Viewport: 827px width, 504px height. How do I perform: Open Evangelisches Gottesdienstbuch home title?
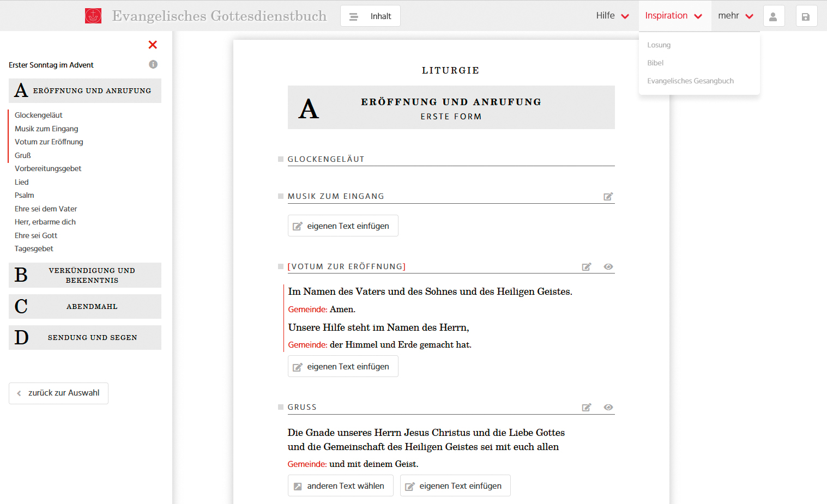219,16
